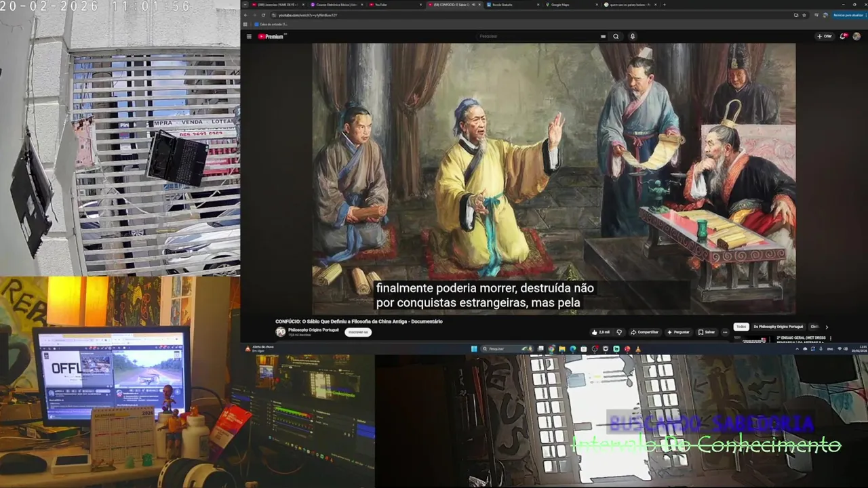Click the Compartilhar share button
868x488 pixels.
645,332
